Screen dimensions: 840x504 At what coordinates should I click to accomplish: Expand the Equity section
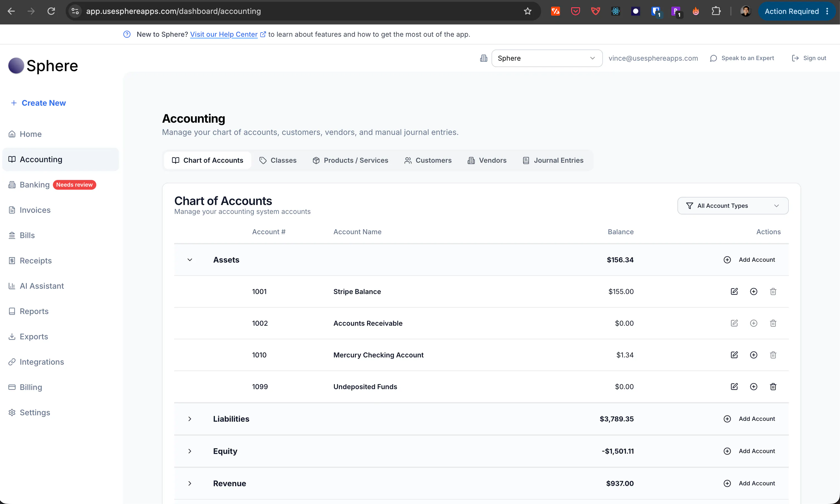point(190,451)
